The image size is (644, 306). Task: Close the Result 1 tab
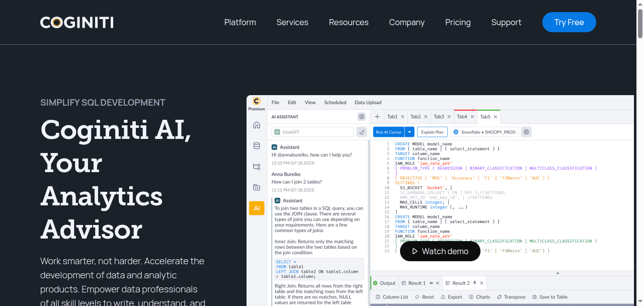(x=437, y=283)
